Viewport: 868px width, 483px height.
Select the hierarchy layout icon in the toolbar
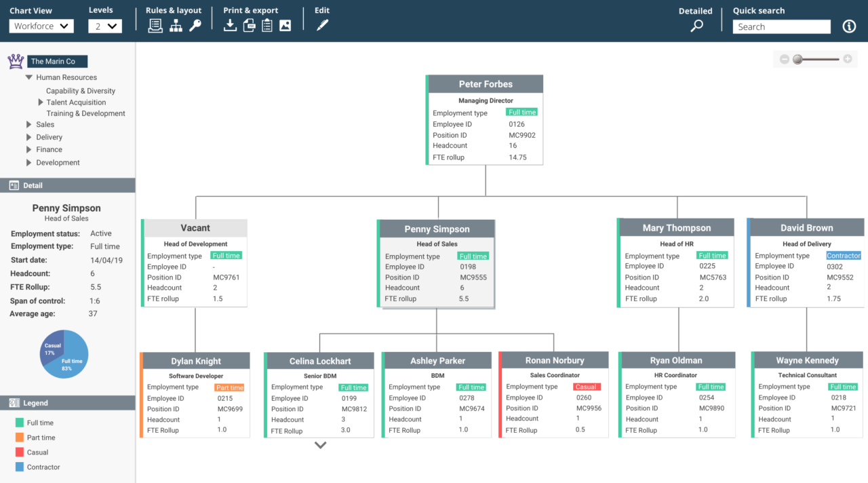click(176, 24)
